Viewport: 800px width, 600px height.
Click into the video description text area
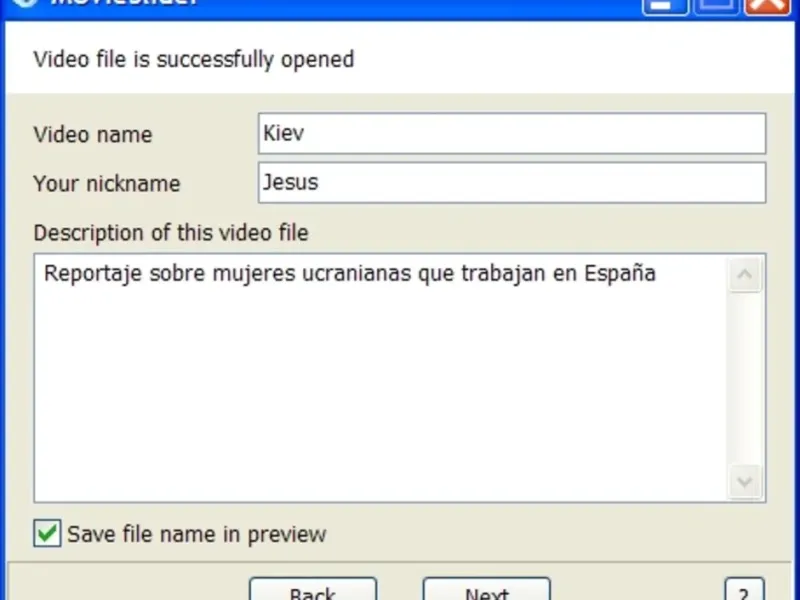381,378
